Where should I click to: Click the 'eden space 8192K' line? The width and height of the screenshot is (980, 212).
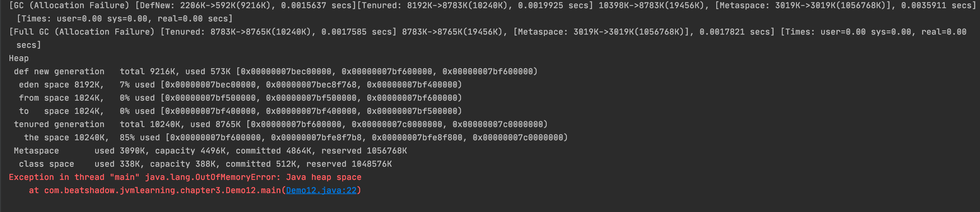61,85
